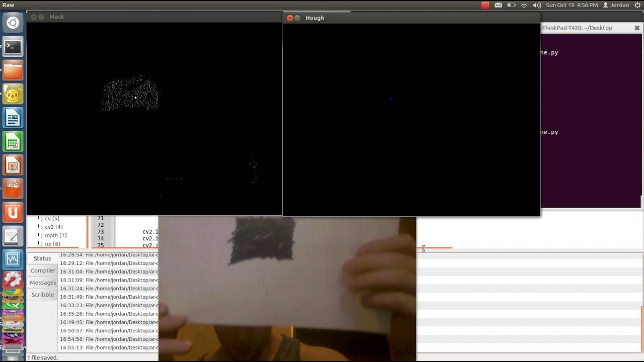The height and width of the screenshot is (362, 644).
Task: Launch LibreOffice Calc from the dock
Action: (x=13, y=142)
